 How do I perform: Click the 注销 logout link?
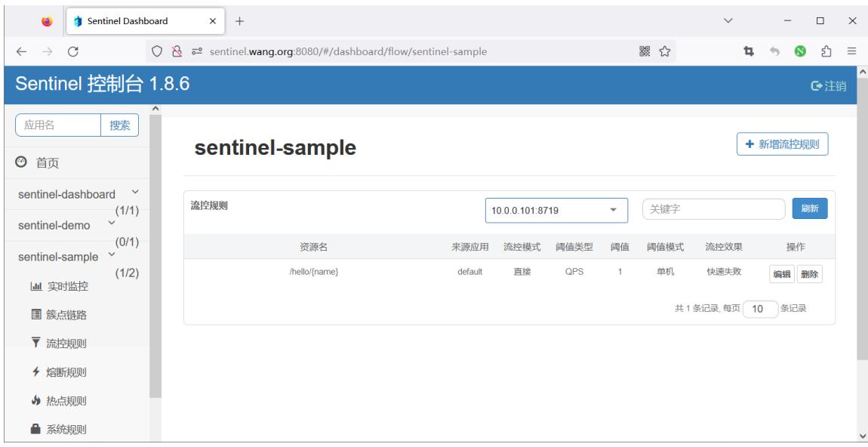coord(828,86)
